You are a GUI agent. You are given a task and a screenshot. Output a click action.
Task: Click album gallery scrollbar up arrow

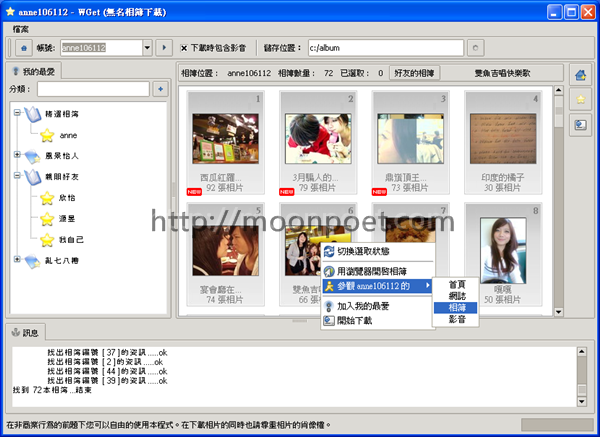[x=559, y=91]
